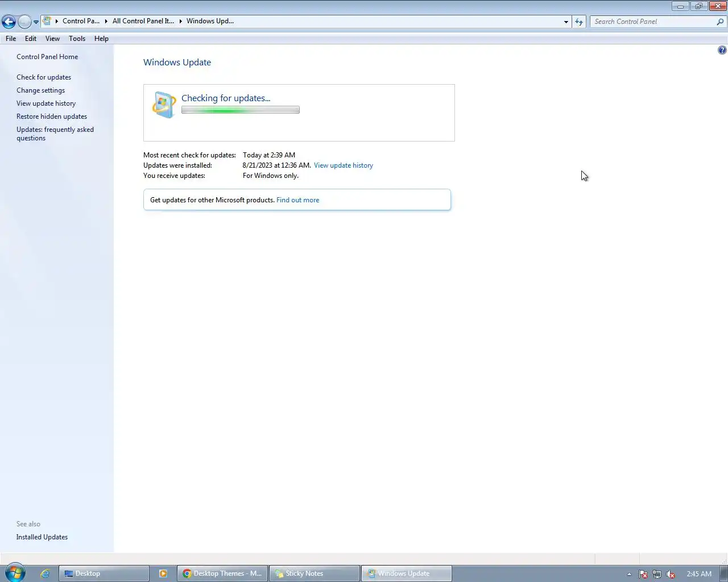The width and height of the screenshot is (728, 582).
Task: Switch to Sticky Notes taskbar button
Action: click(315, 573)
